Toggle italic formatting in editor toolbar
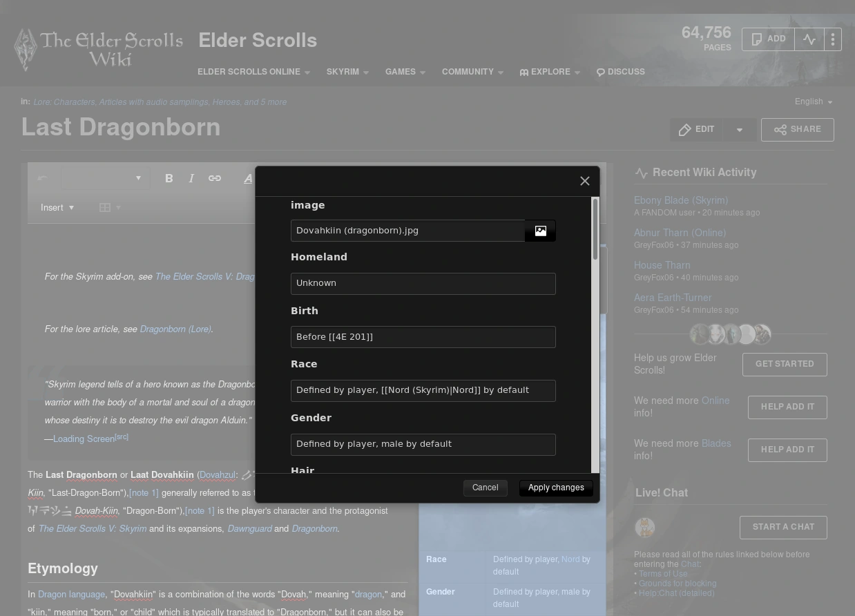The width and height of the screenshot is (855, 616). click(x=191, y=179)
